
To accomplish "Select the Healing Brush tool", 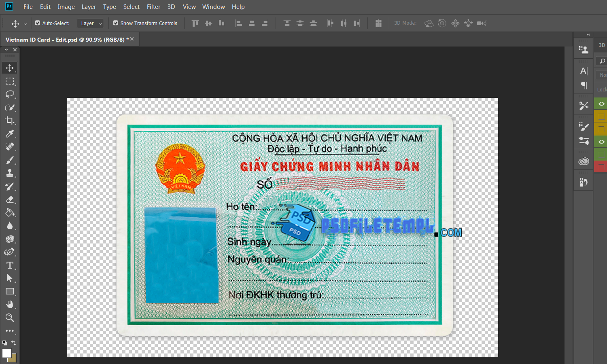I will click(10, 147).
